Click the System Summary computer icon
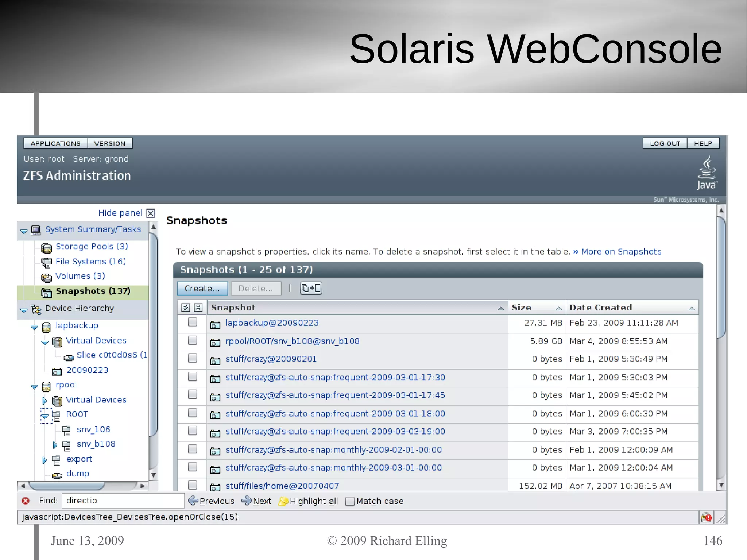The width and height of the screenshot is (747, 560). pos(36,230)
